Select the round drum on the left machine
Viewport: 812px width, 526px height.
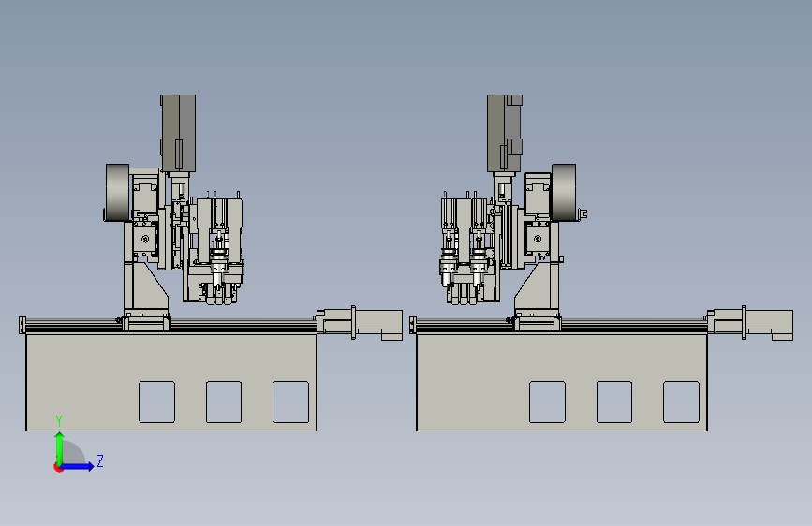(118, 193)
